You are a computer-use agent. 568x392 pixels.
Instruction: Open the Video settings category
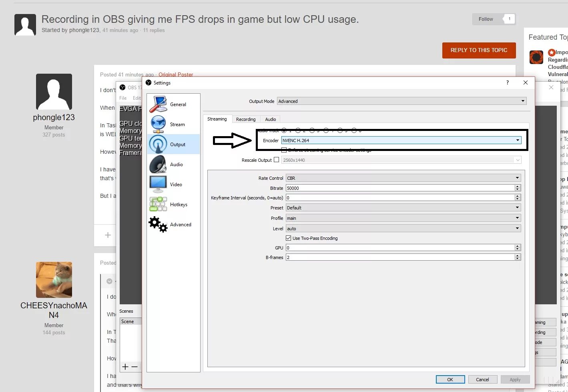[173, 185]
